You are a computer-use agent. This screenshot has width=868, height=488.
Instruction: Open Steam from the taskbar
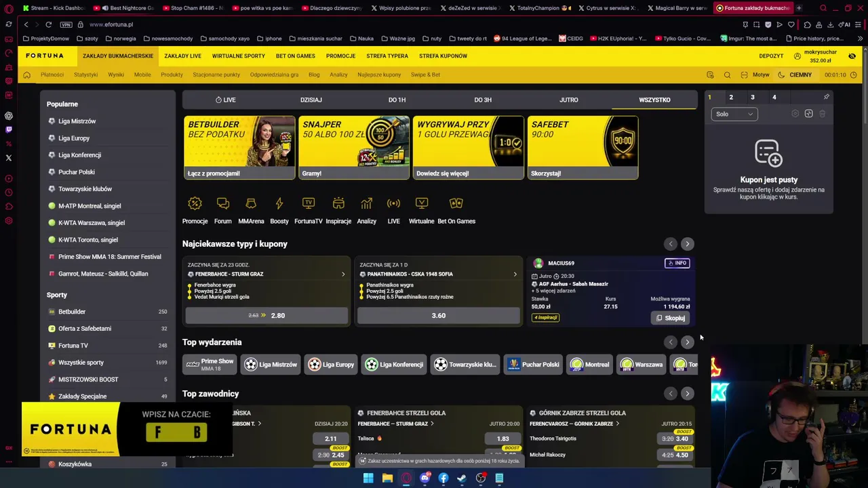pyautogui.click(x=462, y=478)
